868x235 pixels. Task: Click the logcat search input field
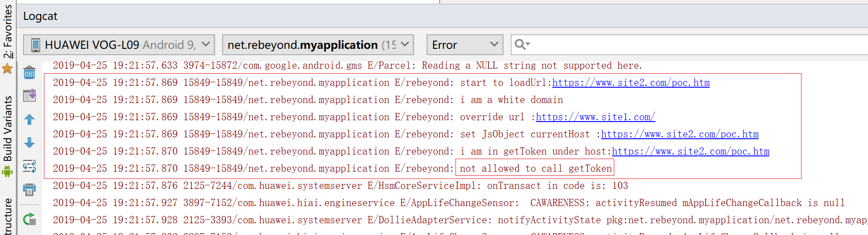(697, 45)
